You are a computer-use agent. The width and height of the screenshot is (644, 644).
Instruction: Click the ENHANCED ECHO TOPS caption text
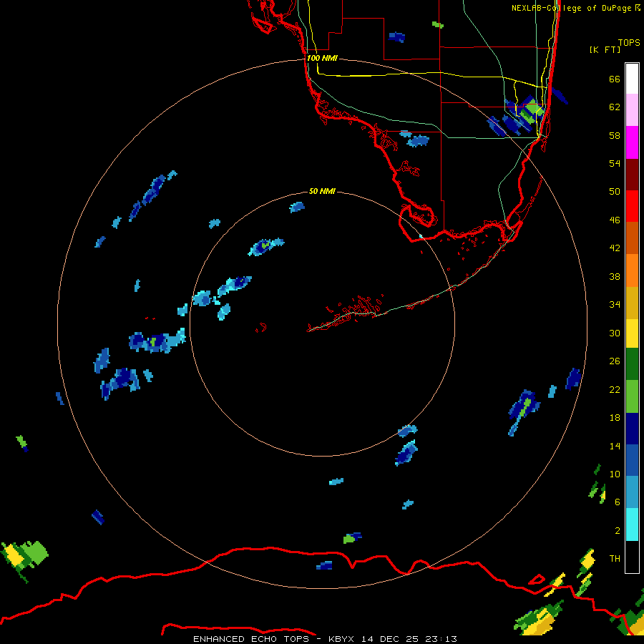click(x=251, y=639)
